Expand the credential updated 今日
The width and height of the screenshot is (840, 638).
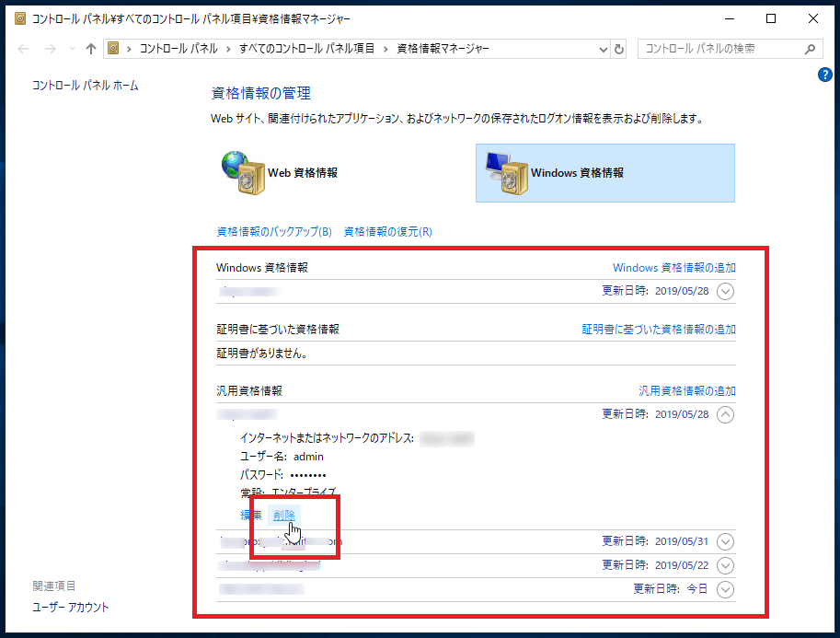click(x=725, y=589)
